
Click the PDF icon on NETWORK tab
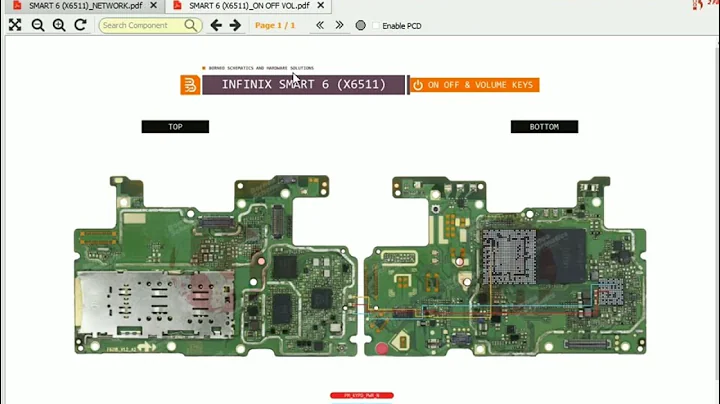(17, 6)
